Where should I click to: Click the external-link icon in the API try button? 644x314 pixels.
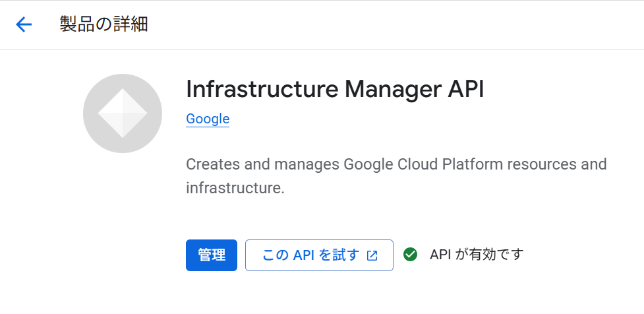coord(372,255)
